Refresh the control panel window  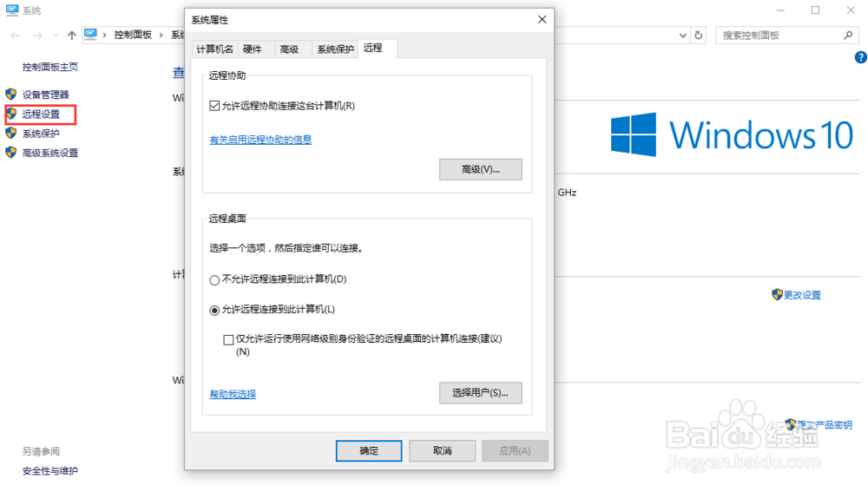pyautogui.click(x=699, y=36)
